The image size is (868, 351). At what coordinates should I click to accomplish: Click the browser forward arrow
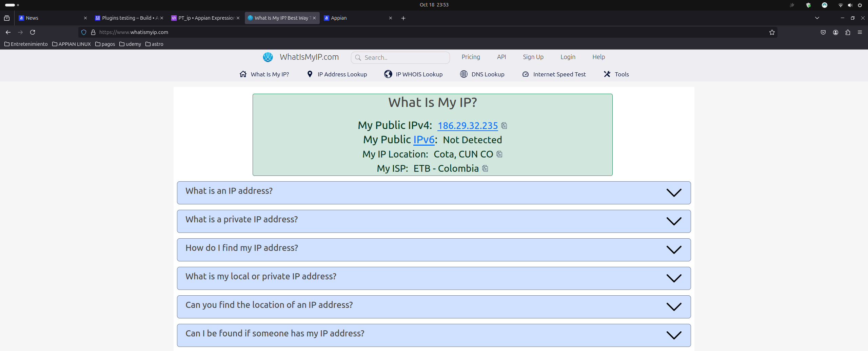pos(20,32)
